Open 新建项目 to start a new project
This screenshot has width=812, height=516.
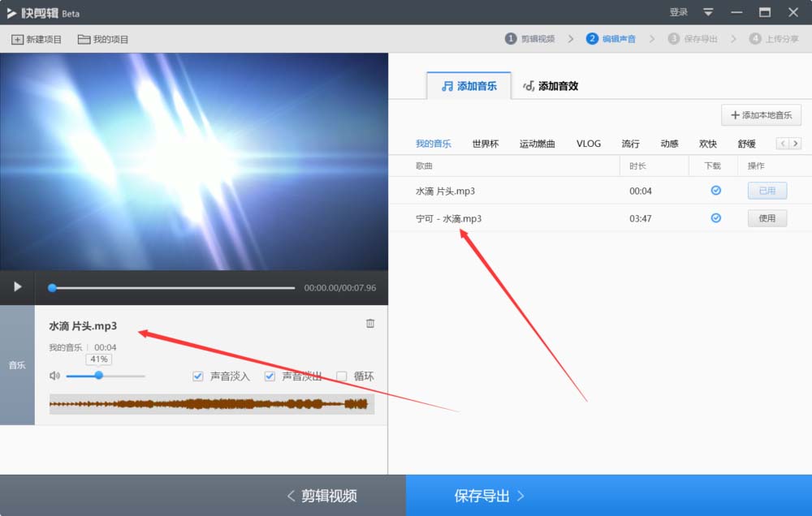pos(36,38)
